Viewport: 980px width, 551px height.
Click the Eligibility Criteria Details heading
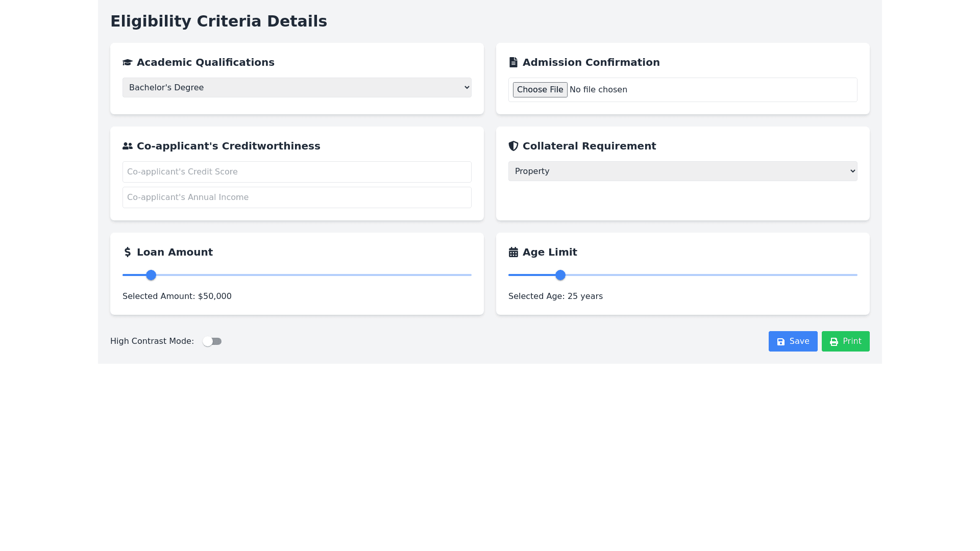click(218, 21)
